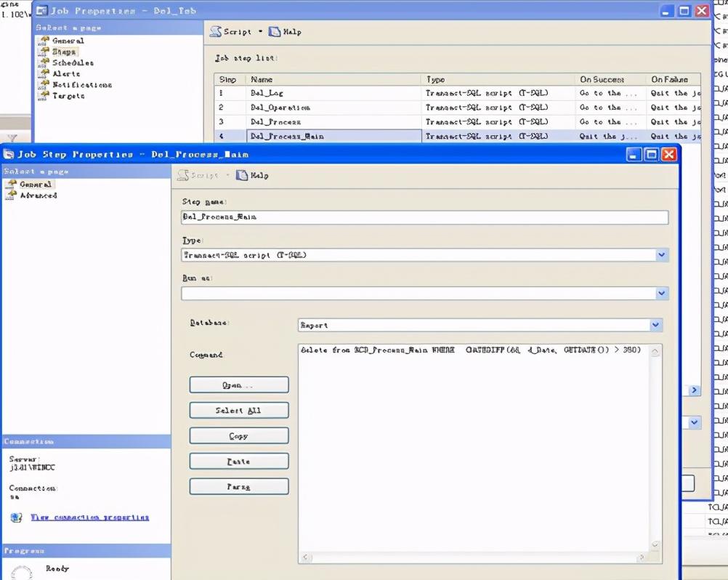Click View connection properties link
The image size is (728, 580).
(x=89, y=517)
